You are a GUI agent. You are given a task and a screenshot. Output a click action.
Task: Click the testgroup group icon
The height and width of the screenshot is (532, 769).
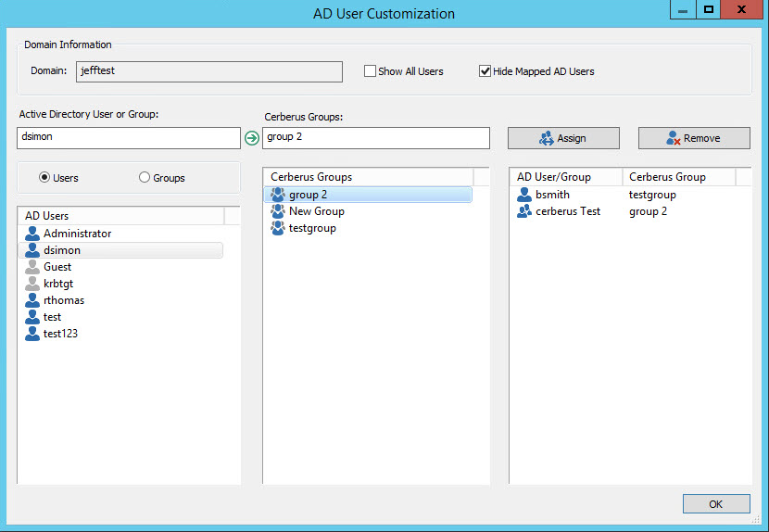pos(278,228)
